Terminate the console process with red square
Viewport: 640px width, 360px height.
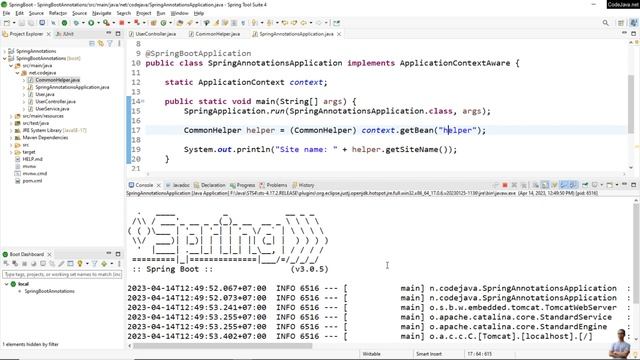tap(505, 185)
